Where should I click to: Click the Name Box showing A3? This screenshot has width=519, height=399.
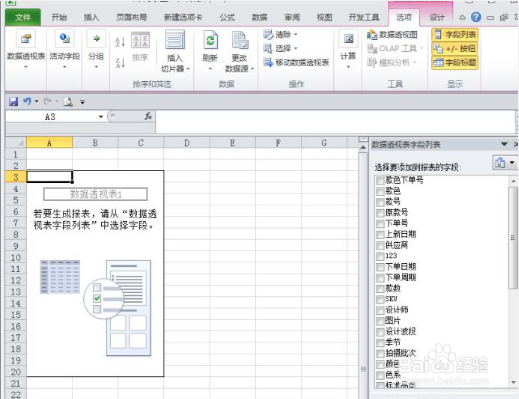51,117
